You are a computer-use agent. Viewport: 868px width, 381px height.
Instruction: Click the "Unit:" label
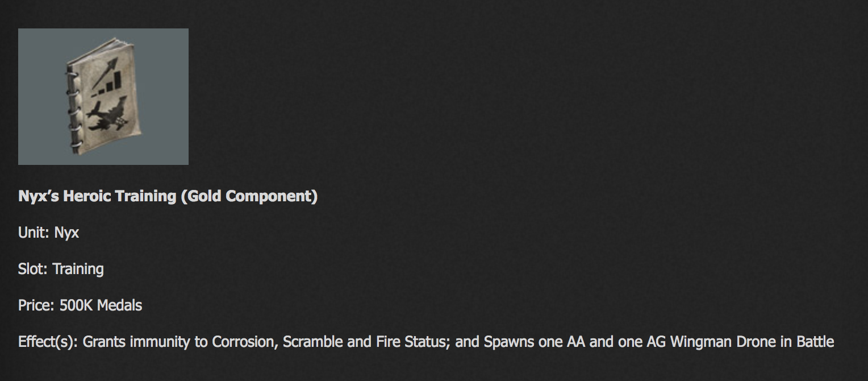[x=34, y=233]
